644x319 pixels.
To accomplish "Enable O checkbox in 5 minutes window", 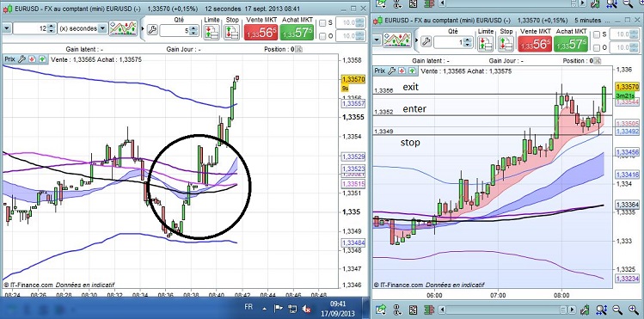I will (x=598, y=47).
